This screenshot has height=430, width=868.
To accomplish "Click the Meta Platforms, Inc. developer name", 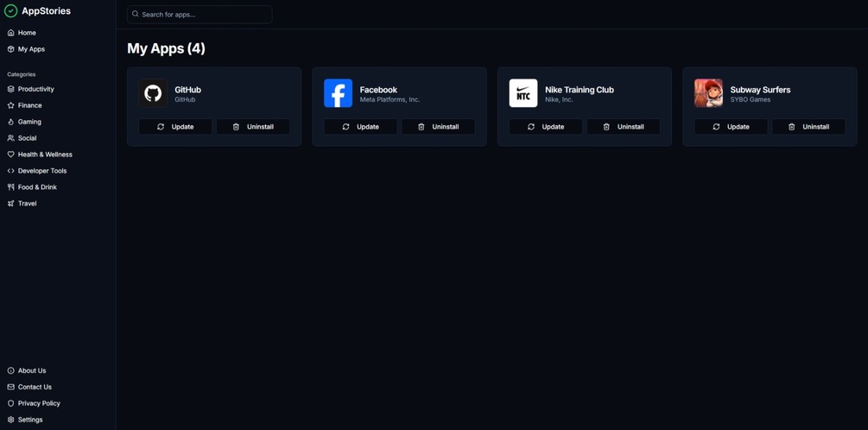I will [390, 99].
